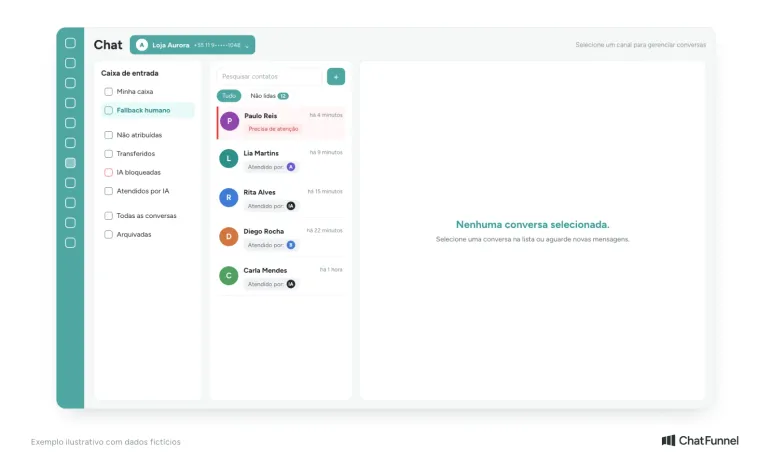The height and width of the screenshot is (463, 772).
Task: Select the Fallback humano inbox
Action: click(x=148, y=110)
